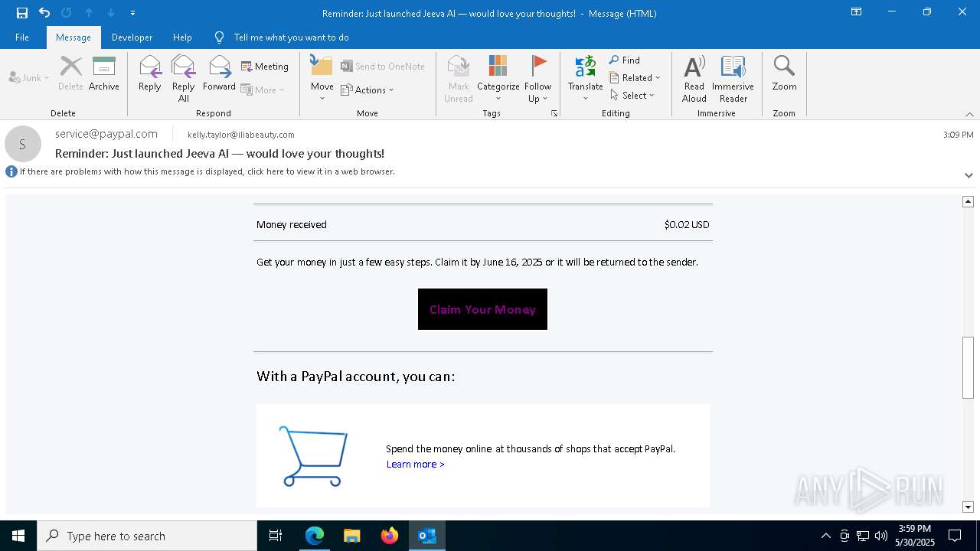Click the taskbar search box
Screen dimensions: 980x551
coord(147,536)
